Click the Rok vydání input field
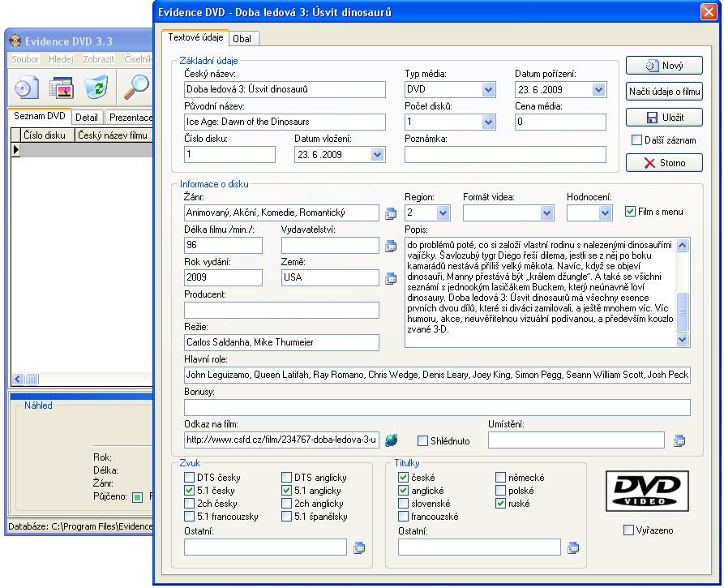The width and height of the screenshot is (724, 588). [x=223, y=277]
